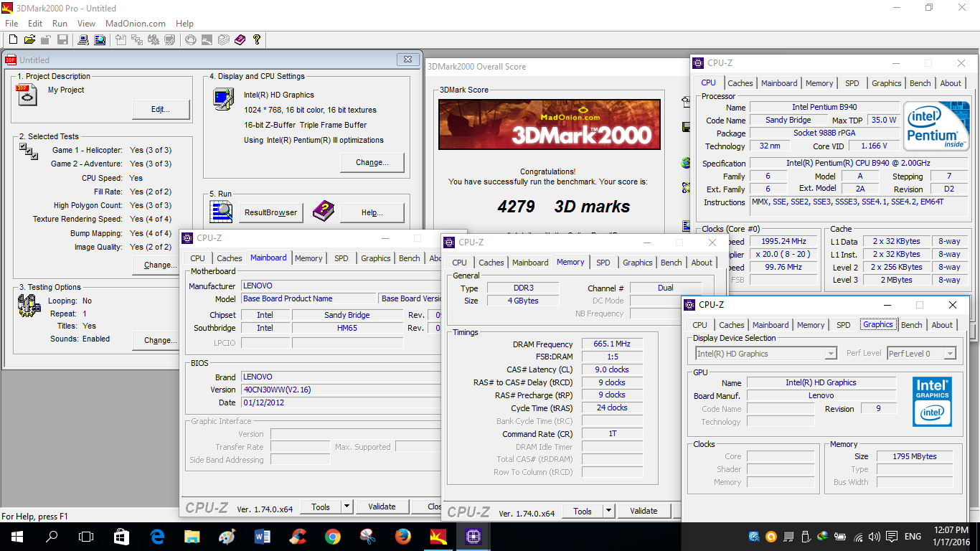Click the ResultBrowser button
This screenshot has height=551, width=980.
click(270, 212)
